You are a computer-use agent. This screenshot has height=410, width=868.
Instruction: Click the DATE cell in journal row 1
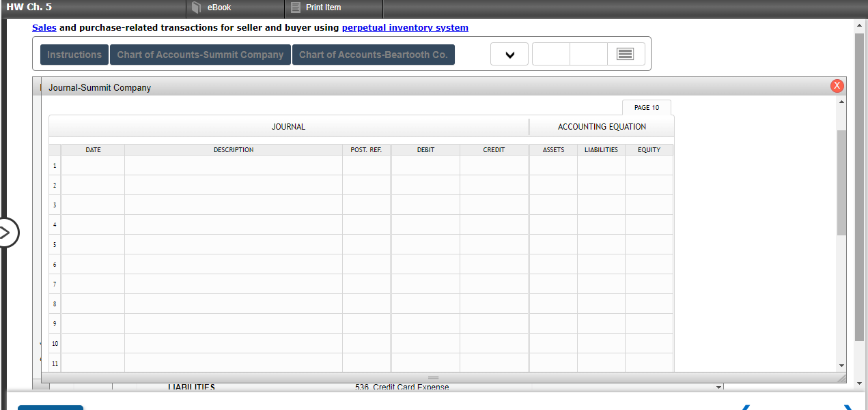[x=93, y=165]
